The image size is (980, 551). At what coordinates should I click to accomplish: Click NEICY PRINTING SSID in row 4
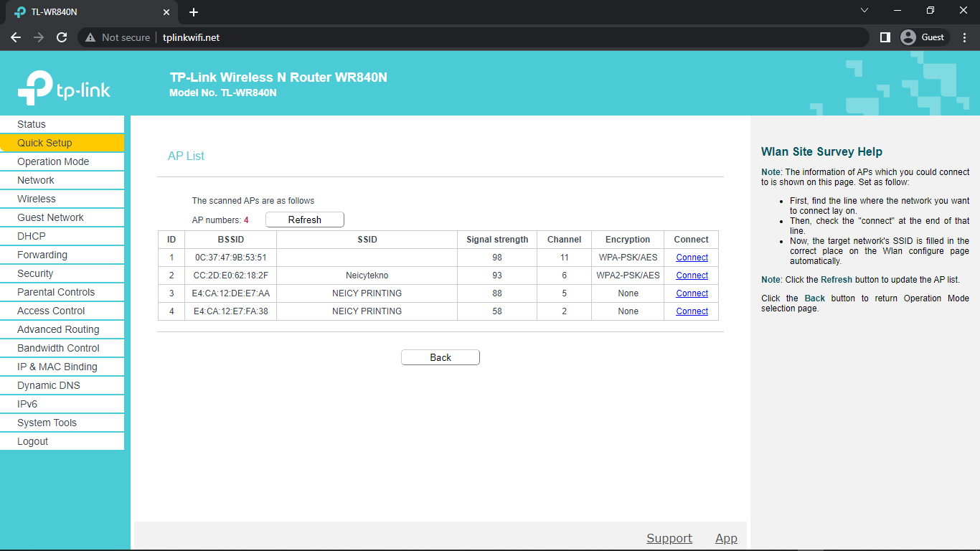pyautogui.click(x=367, y=311)
